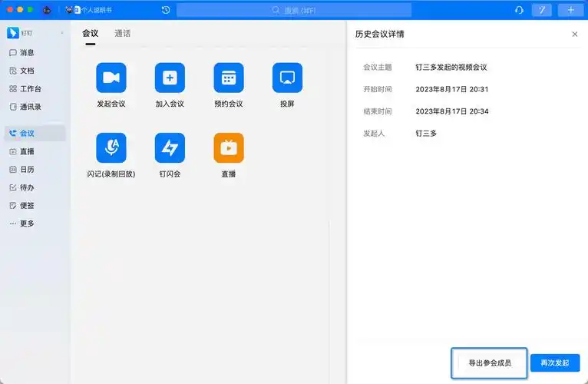
Task: Go to 工作台 in the sidebar
Action: (31, 89)
